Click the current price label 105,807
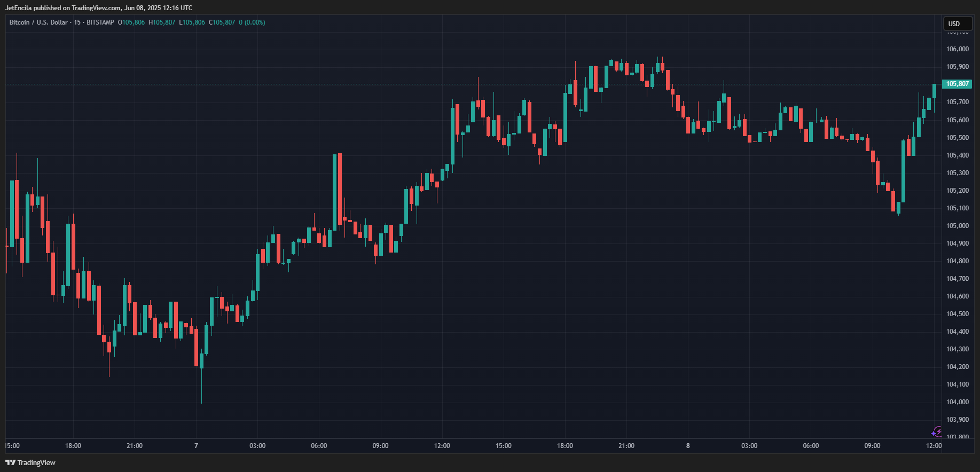Screen dimensions: 980x472 958,84
